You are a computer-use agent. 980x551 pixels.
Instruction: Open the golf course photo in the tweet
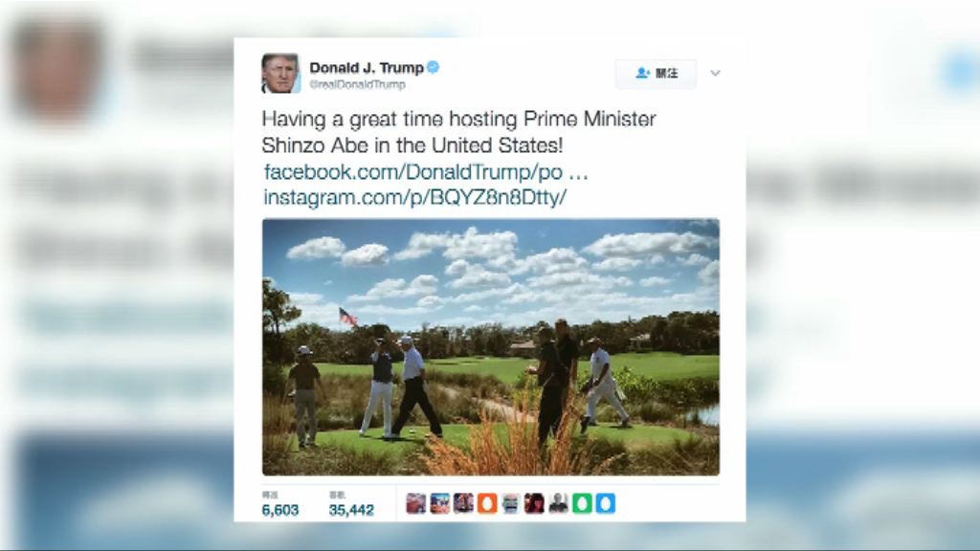point(491,346)
